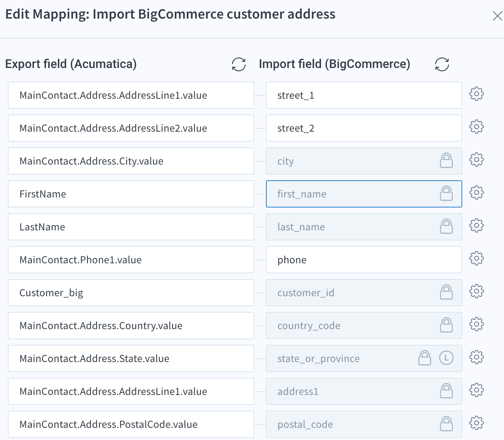Image resolution: width=504 pixels, height=440 pixels.
Task: Edit the street_2 import field
Action: (364, 128)
